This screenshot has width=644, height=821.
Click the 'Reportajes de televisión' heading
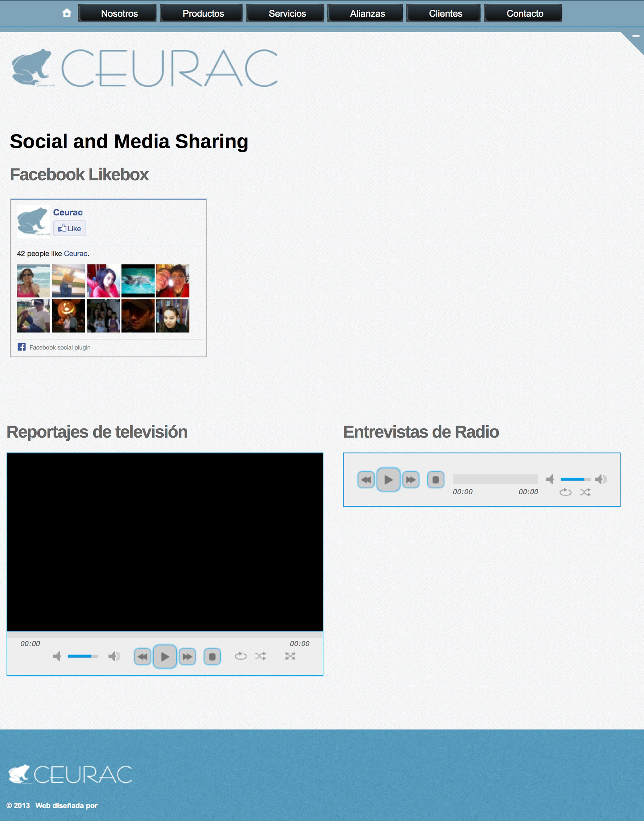click(97, 432)
